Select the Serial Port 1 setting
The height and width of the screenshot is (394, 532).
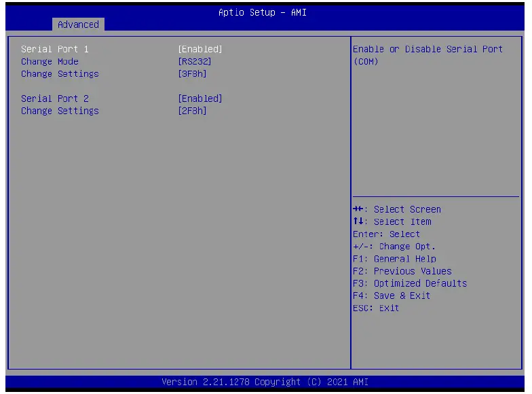click(x=54, y=49)
